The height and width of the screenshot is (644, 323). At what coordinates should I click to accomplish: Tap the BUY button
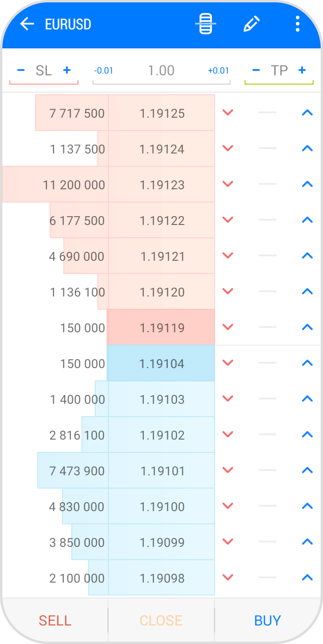268,621
